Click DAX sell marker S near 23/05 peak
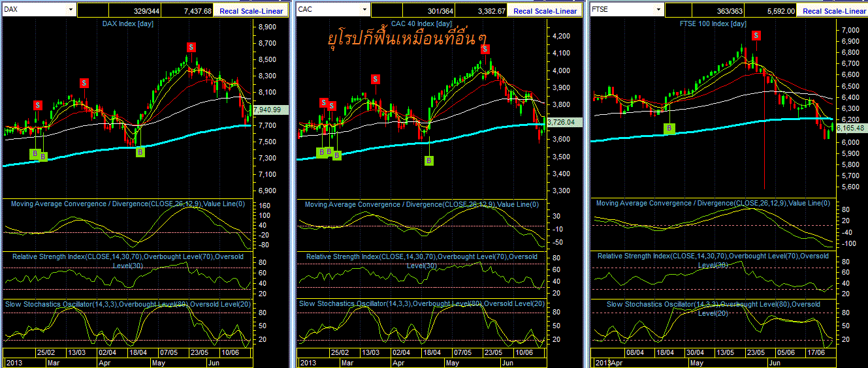 (191, 47)
